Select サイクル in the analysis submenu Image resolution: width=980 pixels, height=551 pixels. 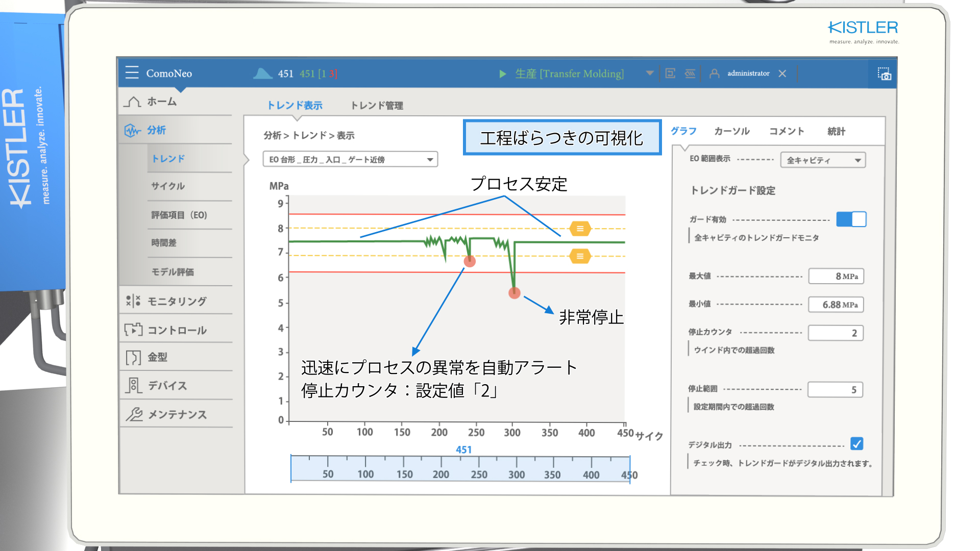tap(168, 186)
